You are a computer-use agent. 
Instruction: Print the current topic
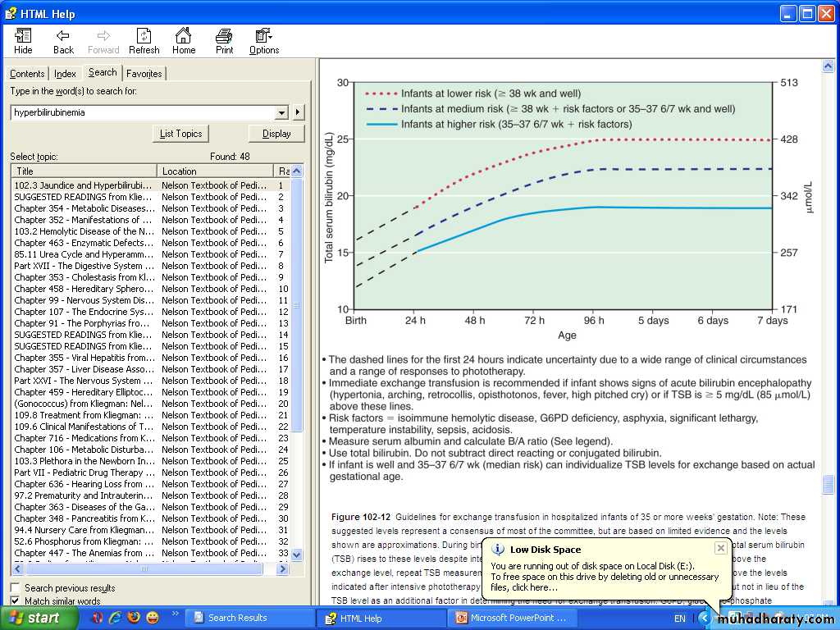click(224, 41)
